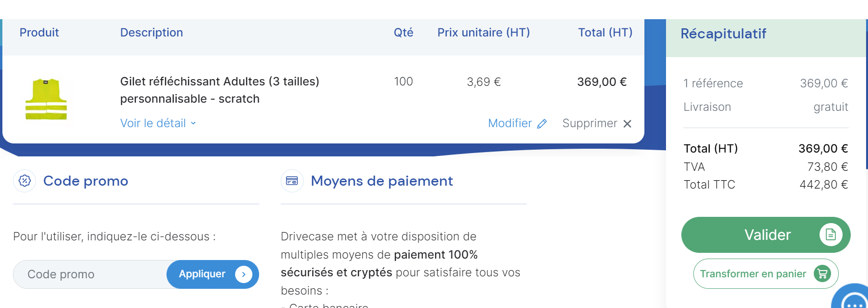Apply the promo code with Appliquer
868x308 pixels.
(213, 274)
